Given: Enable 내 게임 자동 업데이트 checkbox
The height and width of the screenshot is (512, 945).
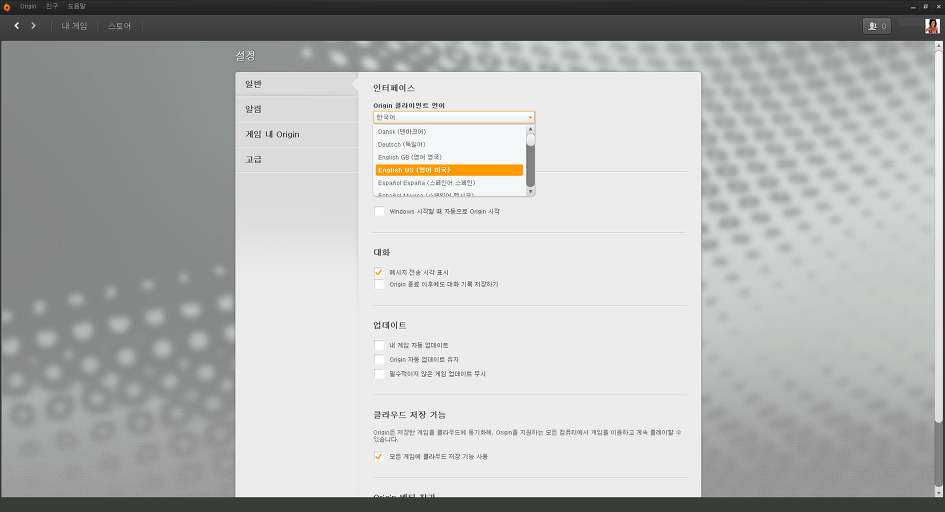Looking at the screenshot, I should click(379, 345).
